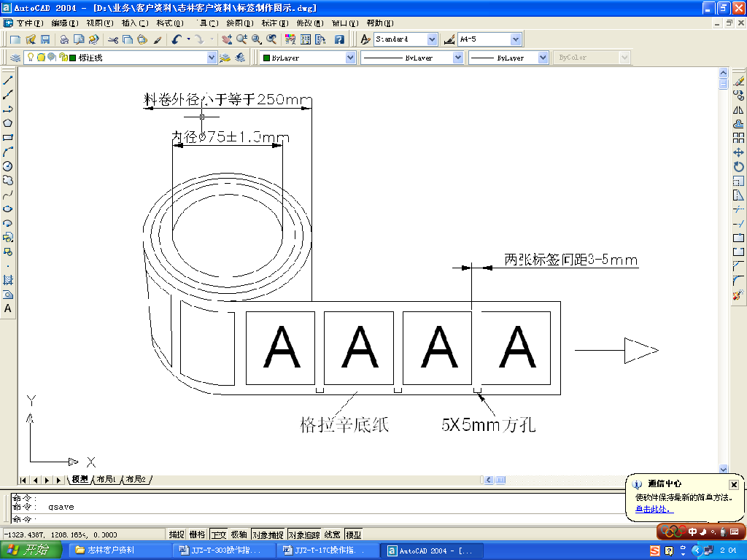Viewport: 747px width, 560px height.
Task: Open the Layer Properties Manager icon
Action: pyautogui.click(x=15, y=58)
